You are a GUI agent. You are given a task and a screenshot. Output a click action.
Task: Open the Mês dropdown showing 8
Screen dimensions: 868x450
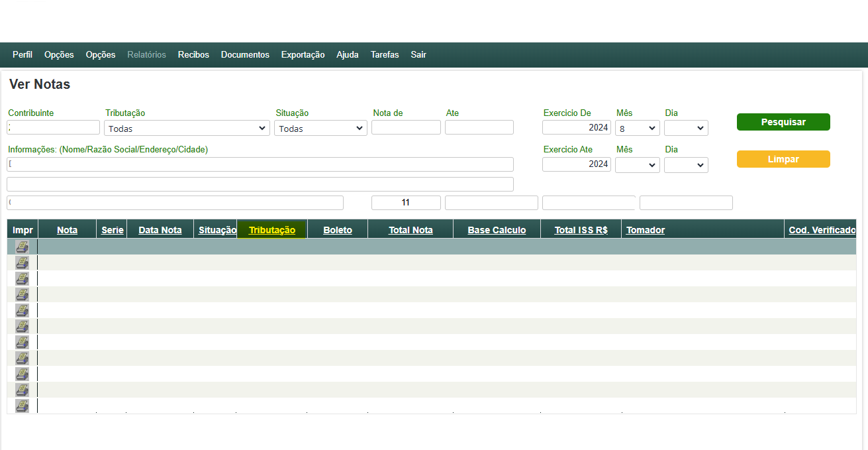[637, 128]
